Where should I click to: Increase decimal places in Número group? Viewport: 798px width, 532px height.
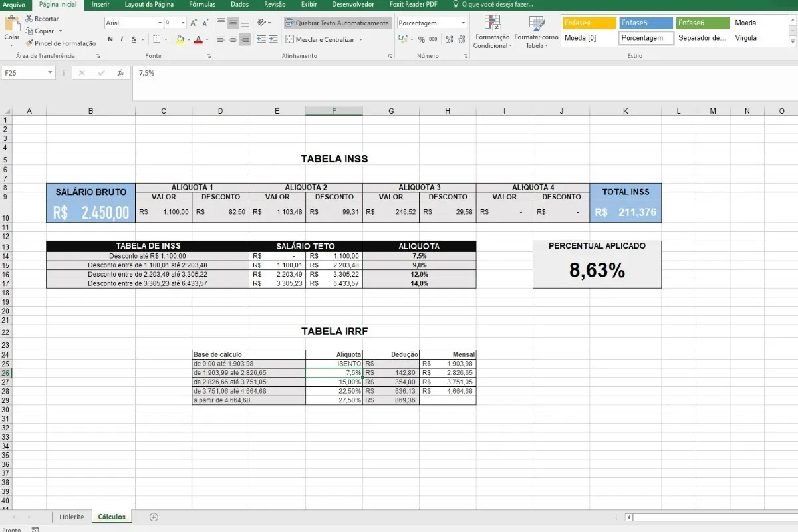(448, 40)
